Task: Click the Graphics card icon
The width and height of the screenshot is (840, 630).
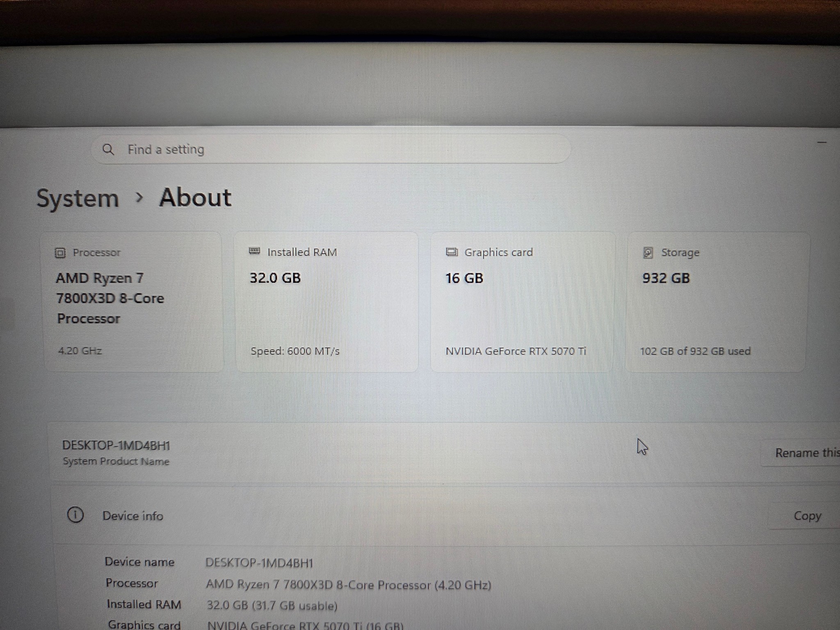Action: (x=452, y=252)
